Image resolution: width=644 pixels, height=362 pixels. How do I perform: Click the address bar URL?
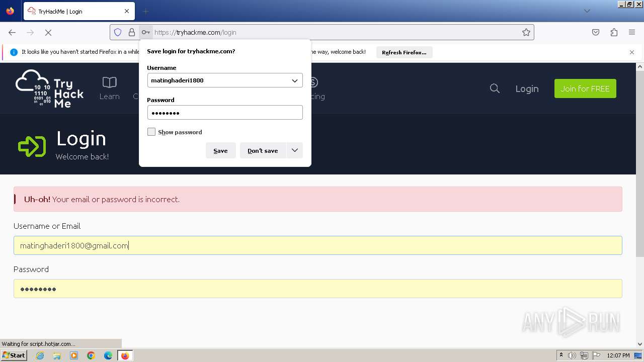195,32
